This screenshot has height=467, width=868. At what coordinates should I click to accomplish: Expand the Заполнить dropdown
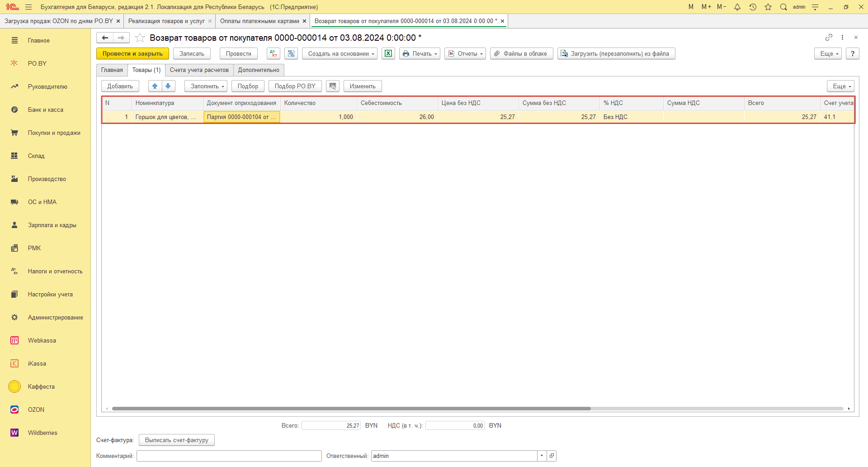coord(206,86)
